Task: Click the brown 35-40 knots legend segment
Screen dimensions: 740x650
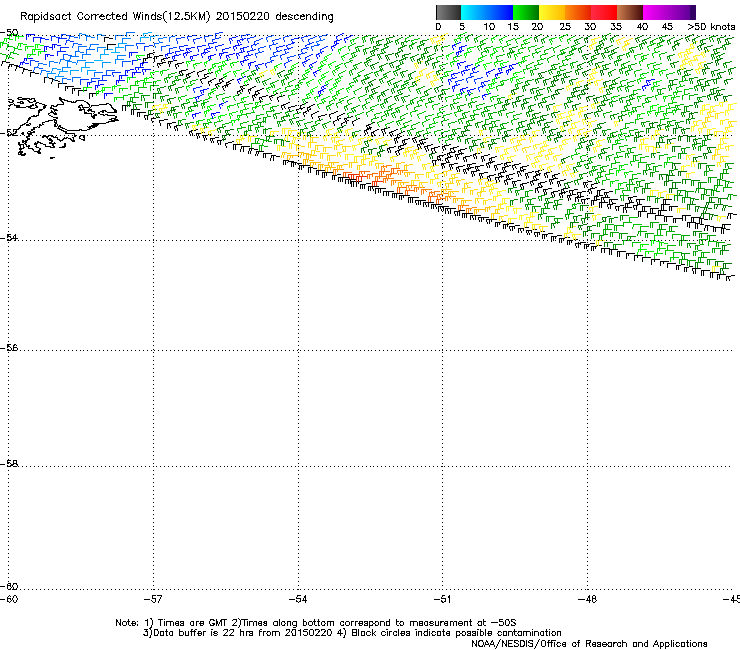Action: (x=630, y=13)
